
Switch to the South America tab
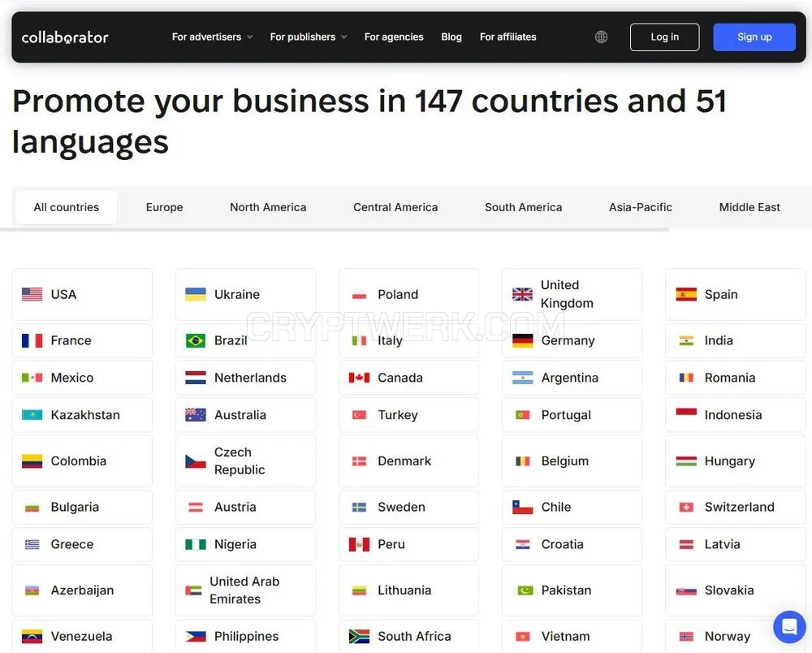click(x=523, y=207)
